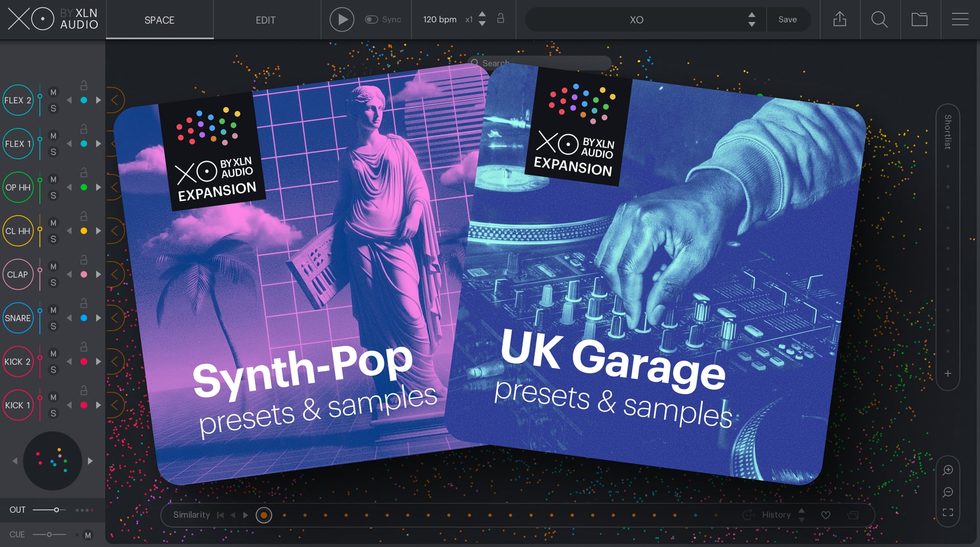Viewport: 980px width, 547px height.
Task: Click the zoom out magnifier icon
Action: tap(948, 492)
